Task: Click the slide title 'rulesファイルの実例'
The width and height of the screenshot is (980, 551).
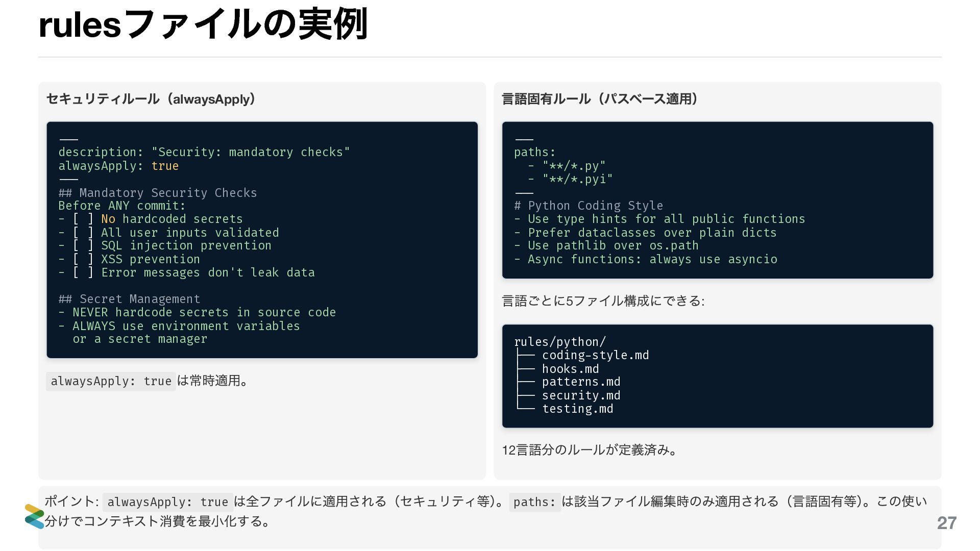Action: pos(203,24)
